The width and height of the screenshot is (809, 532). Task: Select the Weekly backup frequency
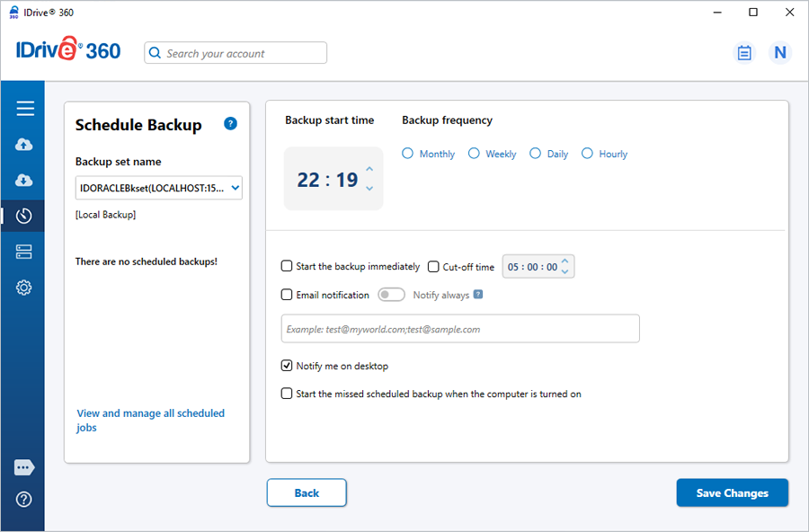(x=475, y=154)
